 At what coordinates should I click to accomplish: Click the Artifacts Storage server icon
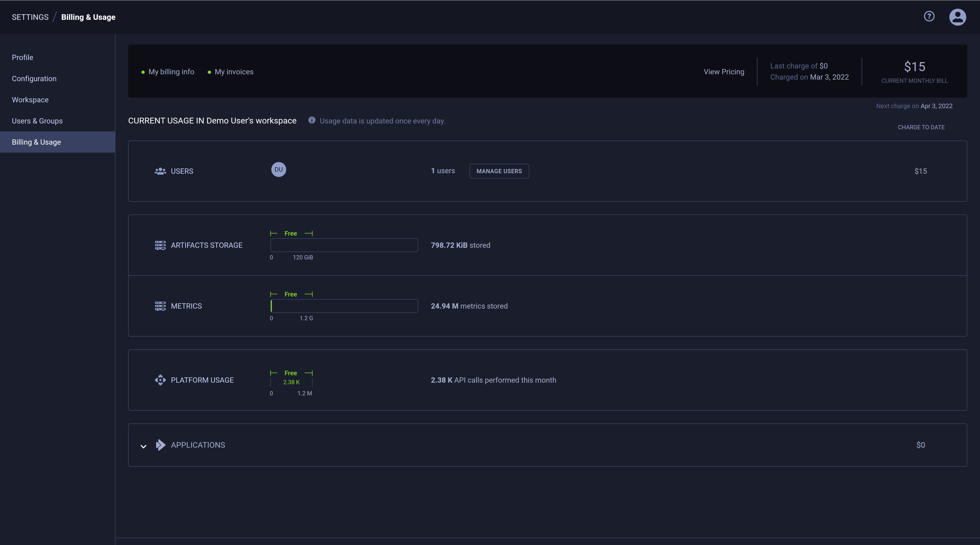point(160,245)
